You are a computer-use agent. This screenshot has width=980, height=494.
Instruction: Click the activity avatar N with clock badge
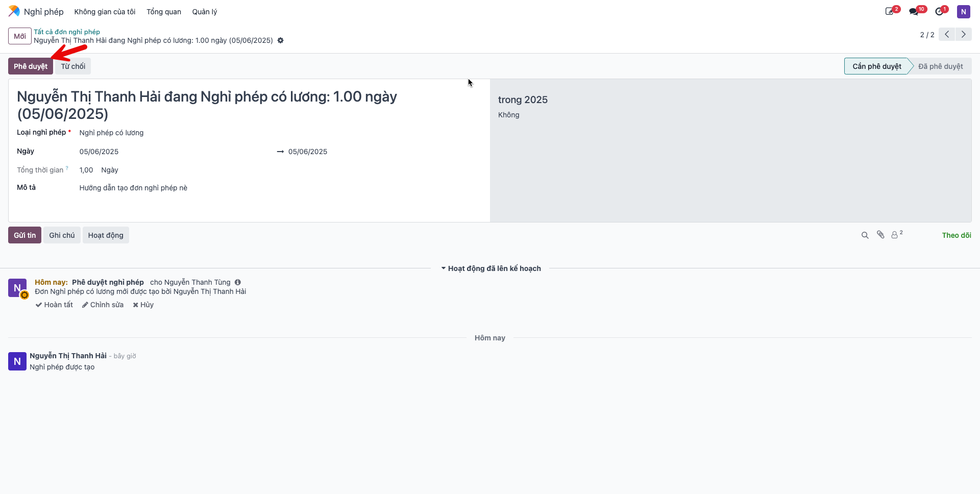(18, 288)
